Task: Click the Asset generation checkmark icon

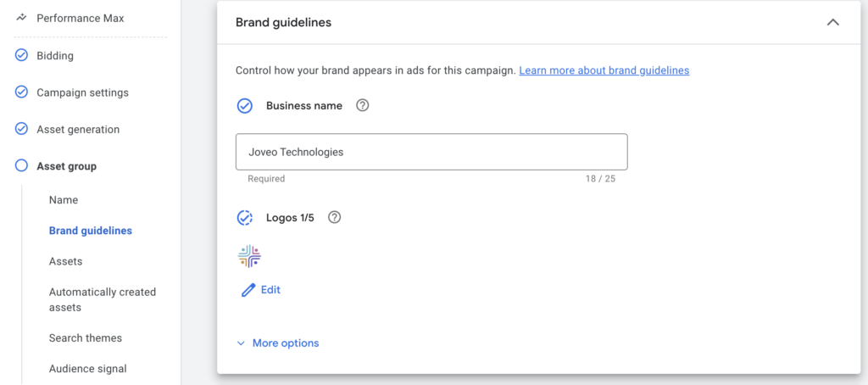Action: pos(22,130)
